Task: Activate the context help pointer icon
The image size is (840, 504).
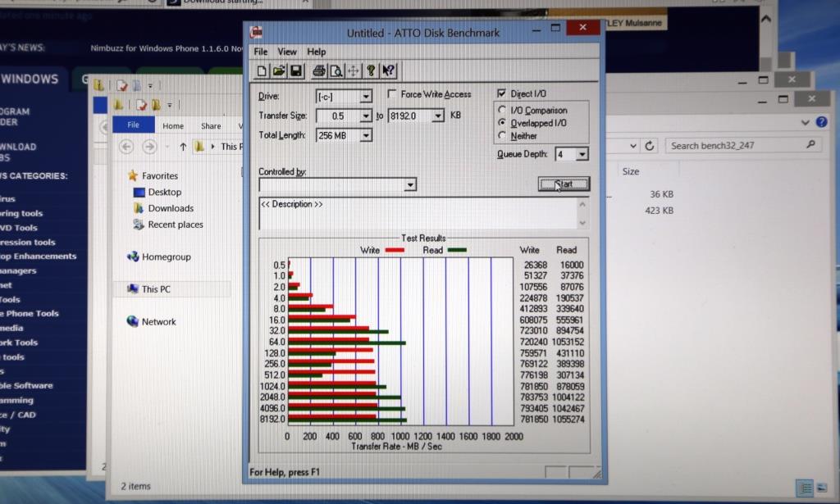Action: point(389,70)
